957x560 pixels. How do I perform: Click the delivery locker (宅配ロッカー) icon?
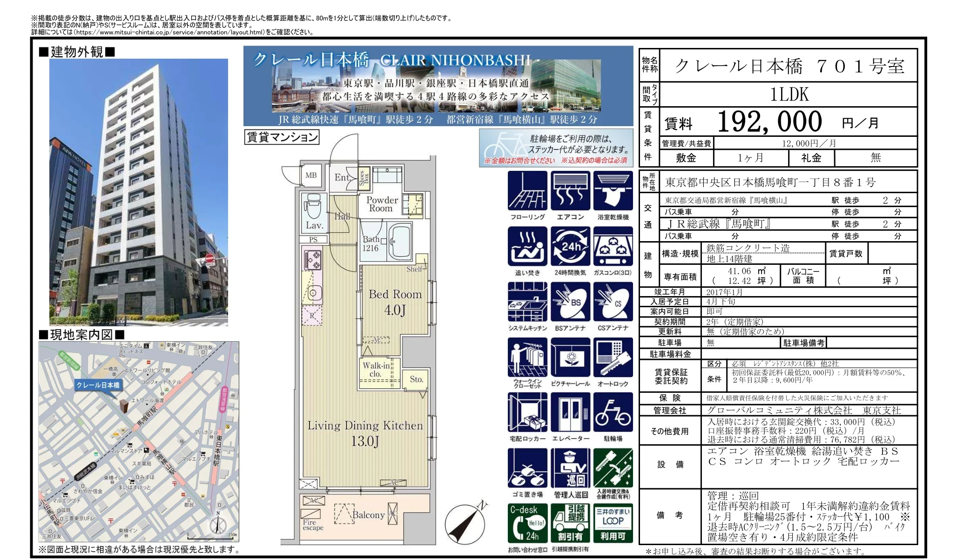pyautogui.click(x=527, y=412)
